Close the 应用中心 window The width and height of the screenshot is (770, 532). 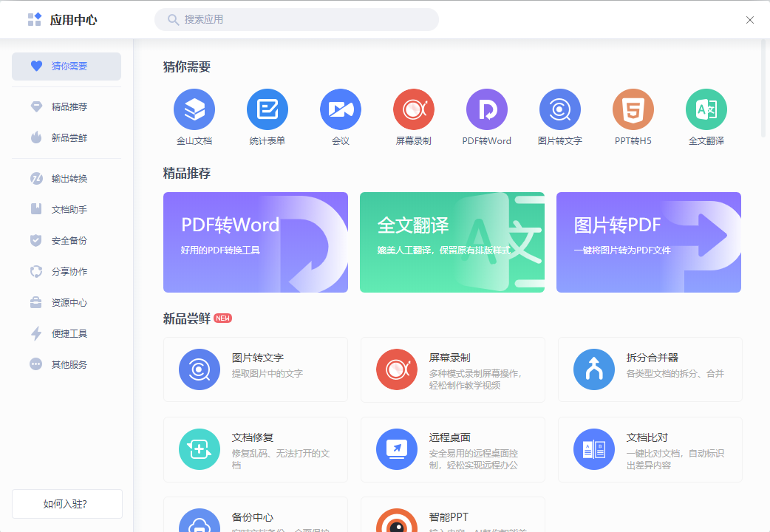750,20
